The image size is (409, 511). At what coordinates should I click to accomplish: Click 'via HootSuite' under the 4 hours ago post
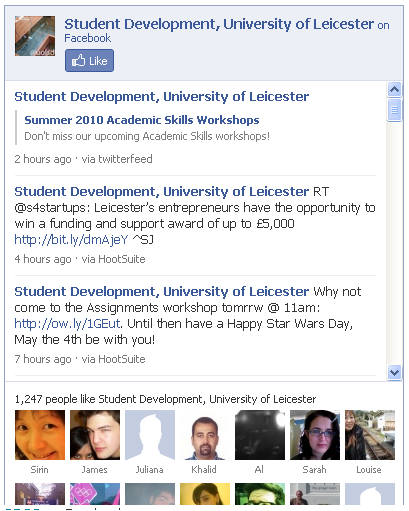[114, 259]
